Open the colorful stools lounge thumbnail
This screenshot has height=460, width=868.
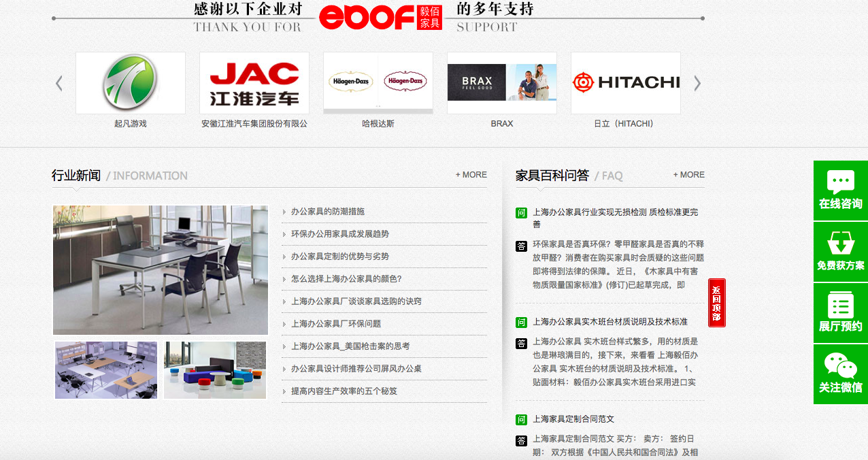point(215,370)
